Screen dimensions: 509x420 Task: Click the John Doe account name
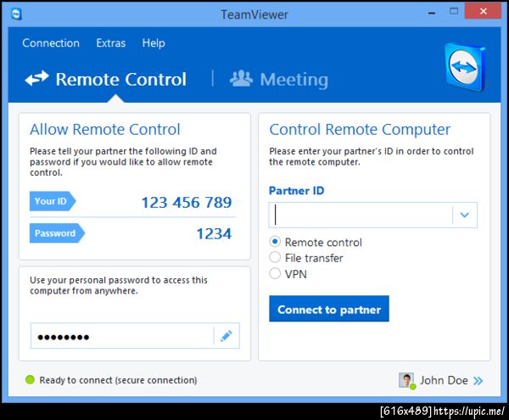(x=444, y=380)
